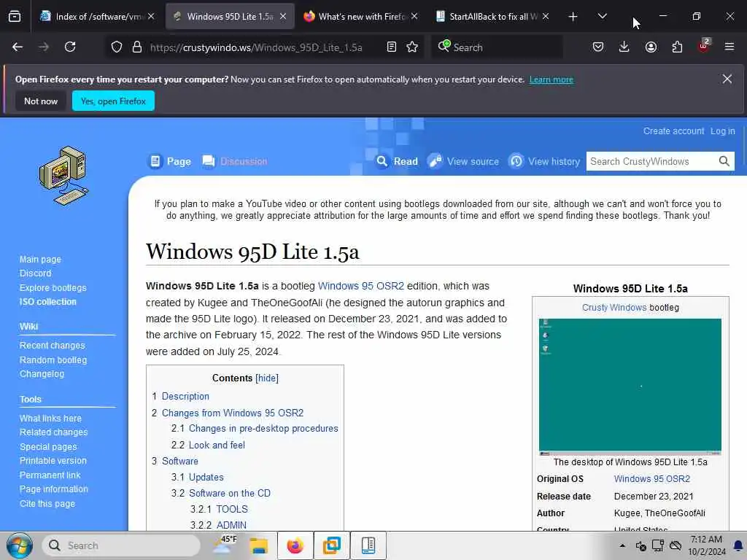Open File Explorer in taskbar
747x560 pixels.
click(259, 545)
